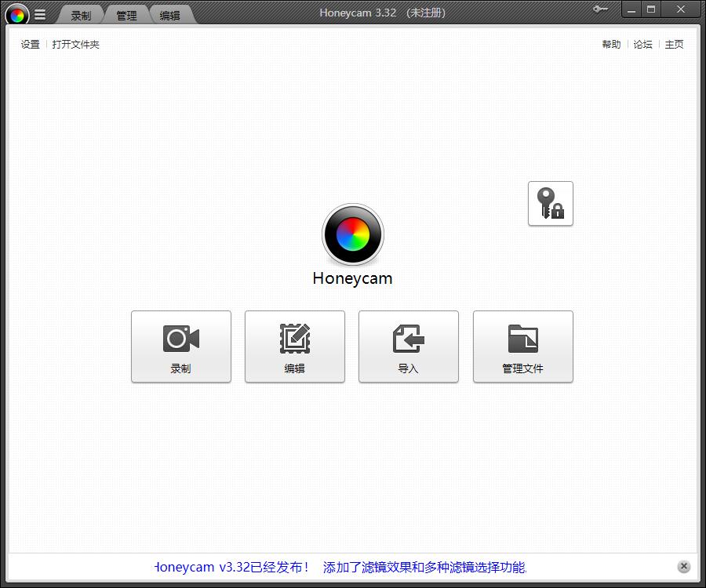Go to 主页 homepage link

[x=674, y=44]
